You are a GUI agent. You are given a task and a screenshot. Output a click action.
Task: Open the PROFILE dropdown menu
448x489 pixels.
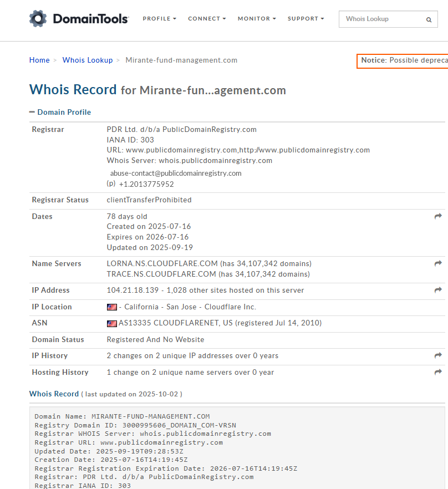coord(160,19)
